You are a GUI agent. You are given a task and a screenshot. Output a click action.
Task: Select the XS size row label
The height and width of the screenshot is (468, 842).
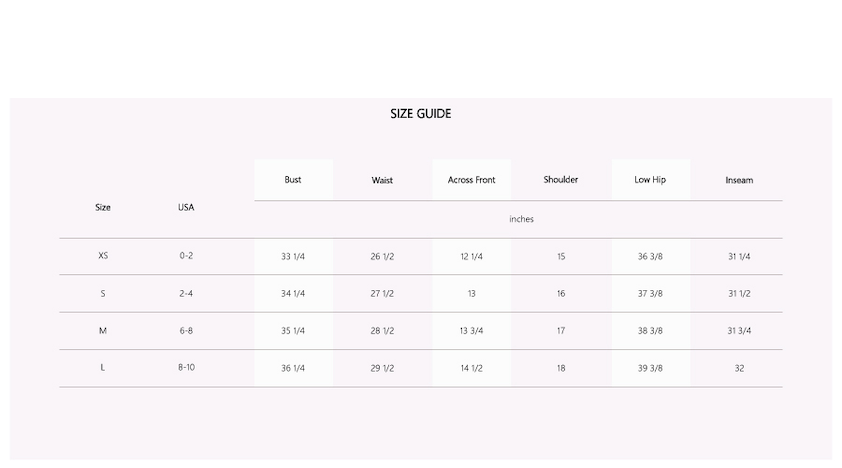coord(103,256)
